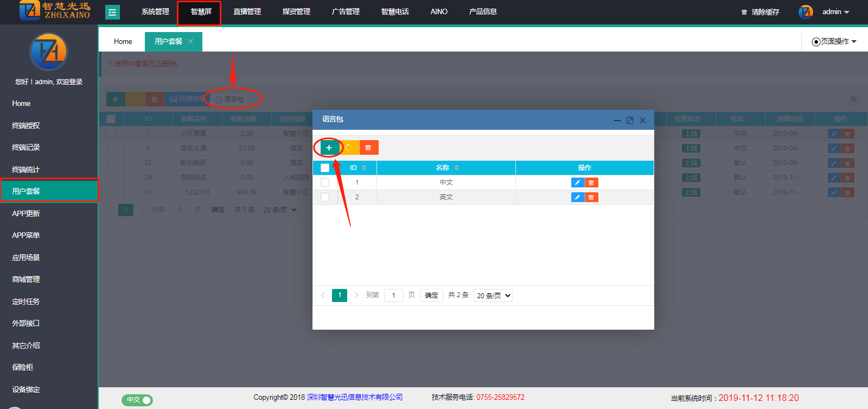Click the yellow refresh icon in dialog toolbar
The width and height of the screenshot is (868, 409).
[x=349, y=148]
